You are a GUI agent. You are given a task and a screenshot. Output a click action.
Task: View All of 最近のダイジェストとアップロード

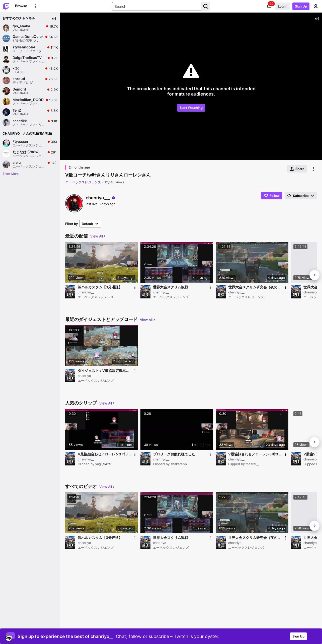147,320
